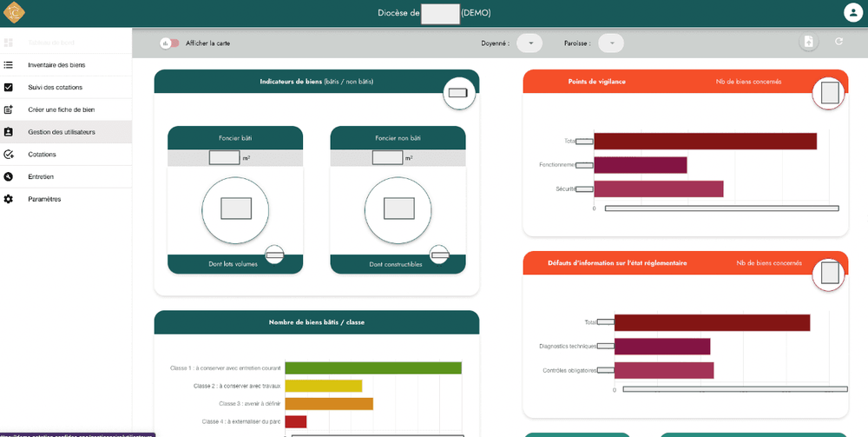Click the yellow Classe 2 bar
The height and width of the screenshot is (437, 868).
coord(324,386)
